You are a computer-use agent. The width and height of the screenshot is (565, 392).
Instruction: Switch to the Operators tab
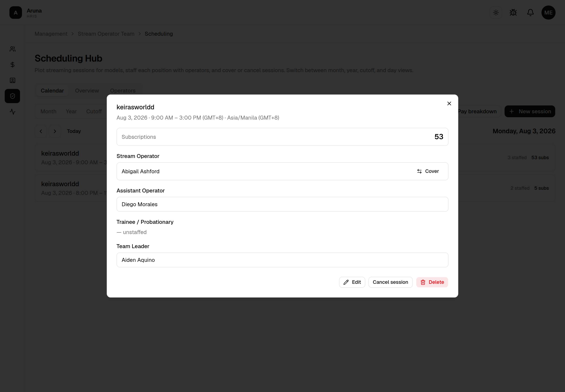click(123, 91)
